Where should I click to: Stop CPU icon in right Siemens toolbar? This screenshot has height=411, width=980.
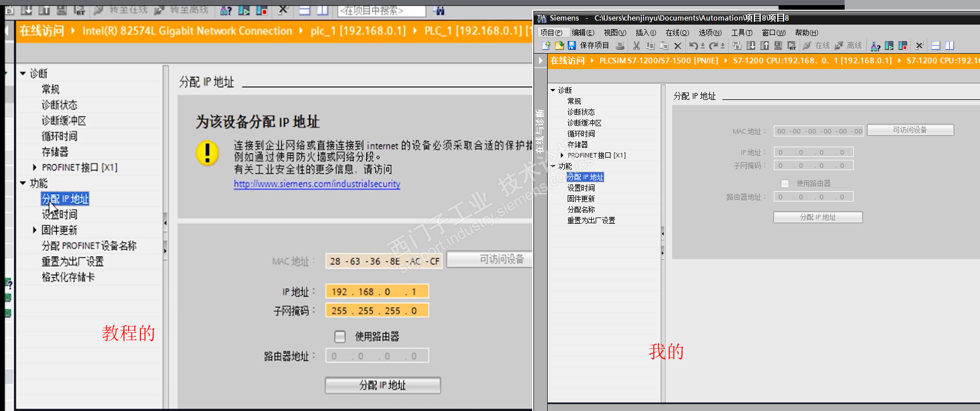coord(903,46)
